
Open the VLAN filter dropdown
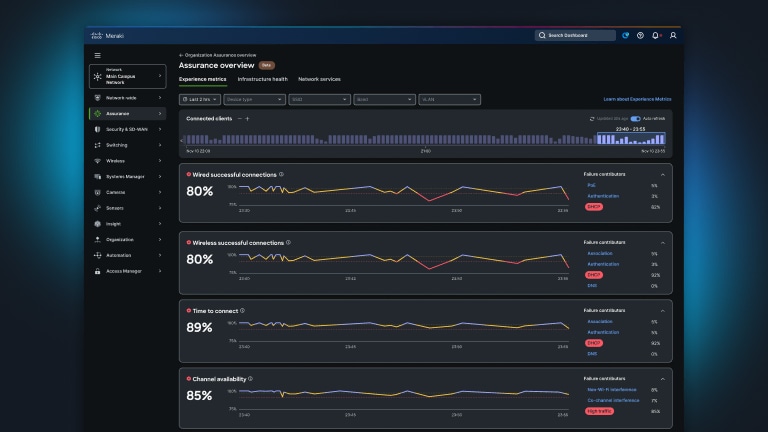pos(449,99)
